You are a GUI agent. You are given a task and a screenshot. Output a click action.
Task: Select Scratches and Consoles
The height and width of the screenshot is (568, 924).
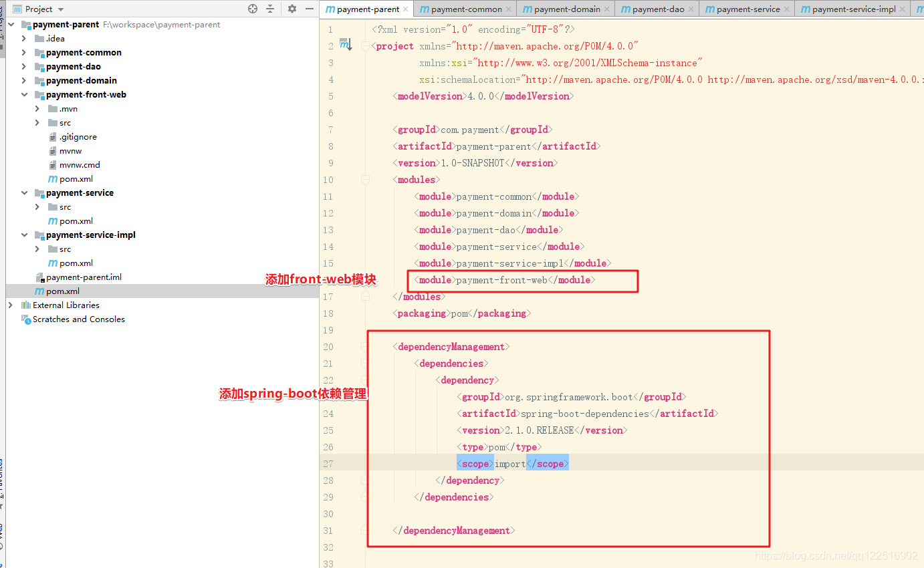click(79, 319)
